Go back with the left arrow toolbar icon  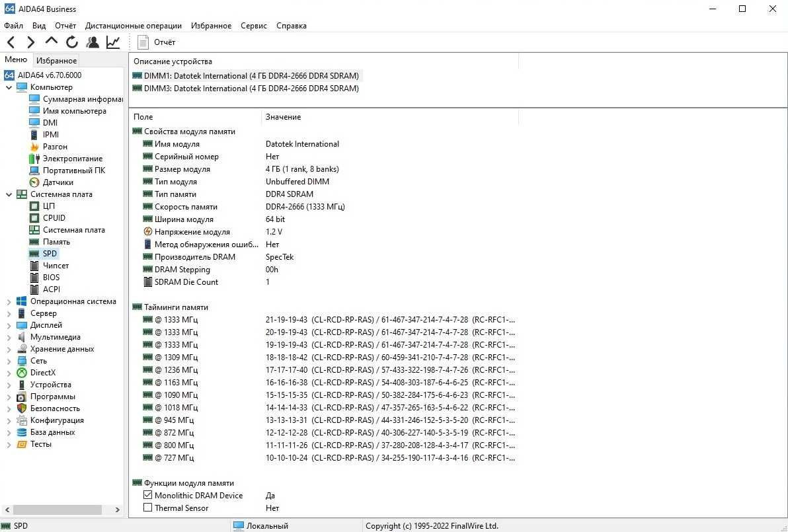click(11, 42)
